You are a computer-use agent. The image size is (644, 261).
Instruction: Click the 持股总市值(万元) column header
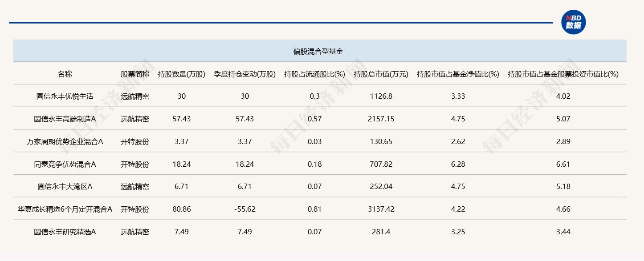coord(381,74)
